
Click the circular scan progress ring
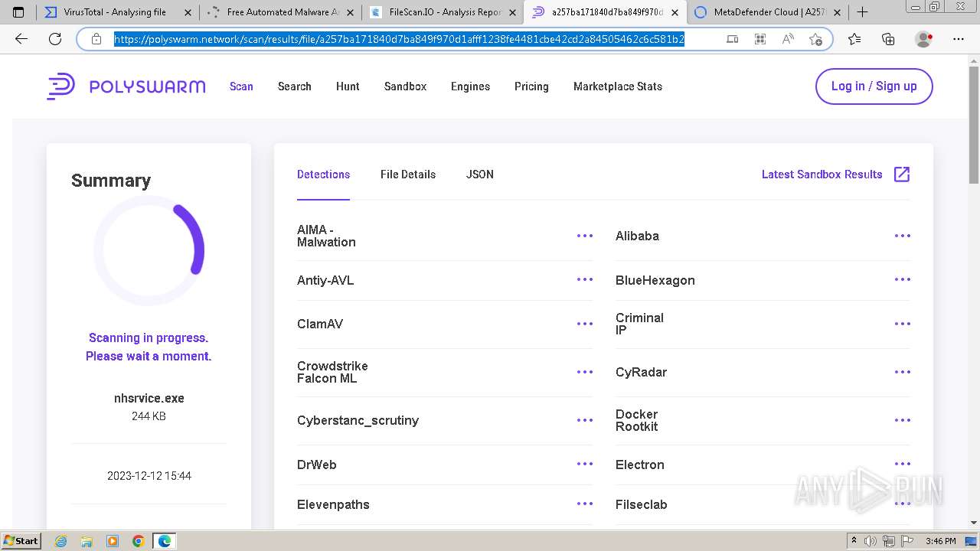pyautogui.click(x=149, y=250)
